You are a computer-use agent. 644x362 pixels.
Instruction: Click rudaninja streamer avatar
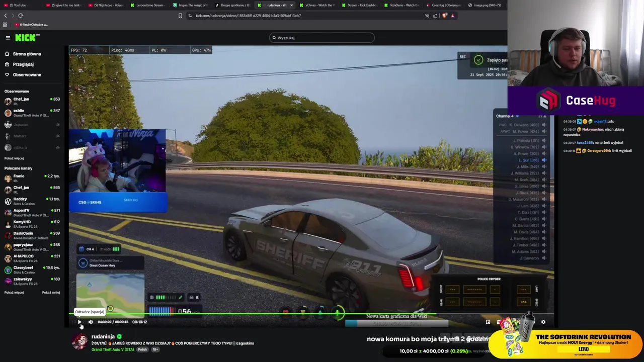point(79,340)
